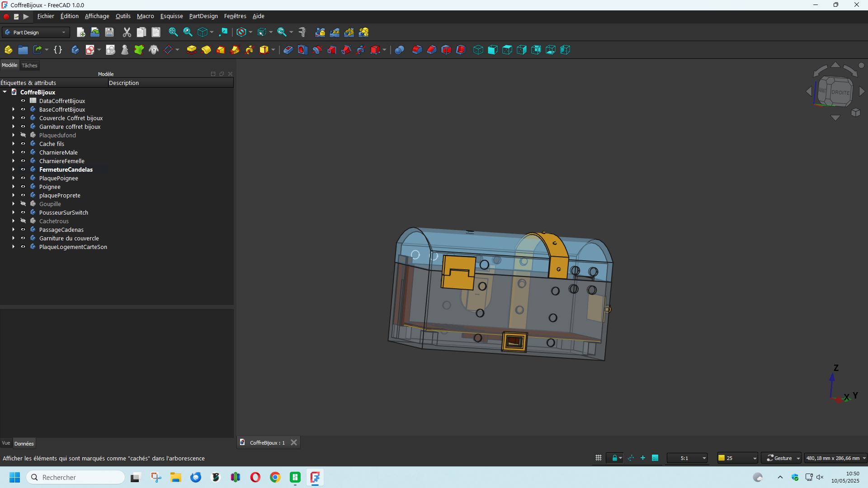Screen dimensions: 868x488
Task: Open the Gesture navigation style dropdown
Action: (781, 458)
